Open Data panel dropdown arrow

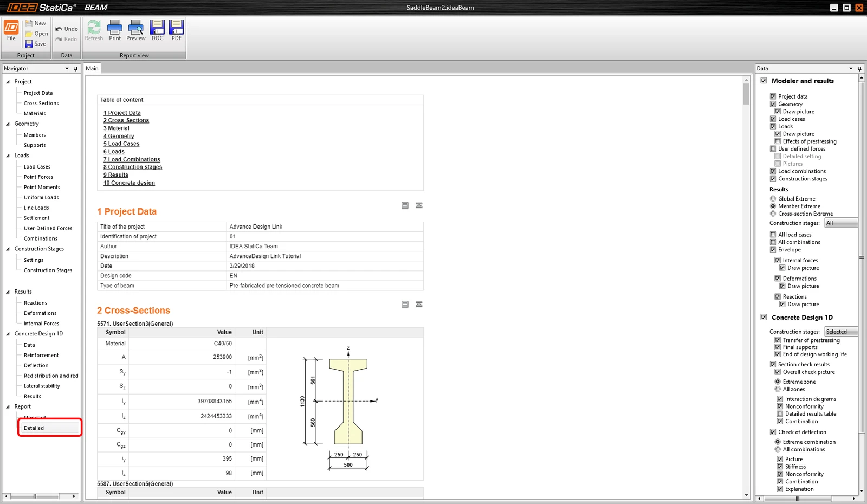coord(851,69)
